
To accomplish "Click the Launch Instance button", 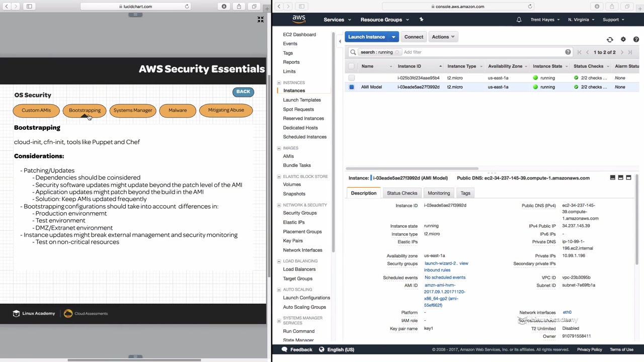I will pos(366,37).
